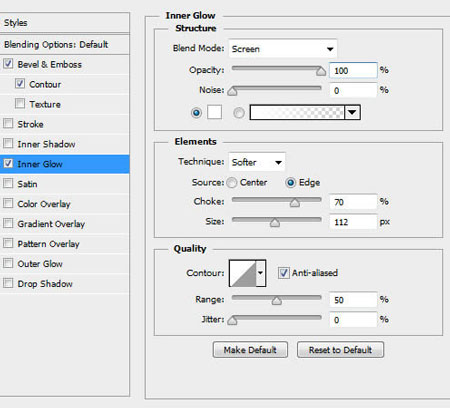Click the Choke slider handle

(x=295, y=203)
